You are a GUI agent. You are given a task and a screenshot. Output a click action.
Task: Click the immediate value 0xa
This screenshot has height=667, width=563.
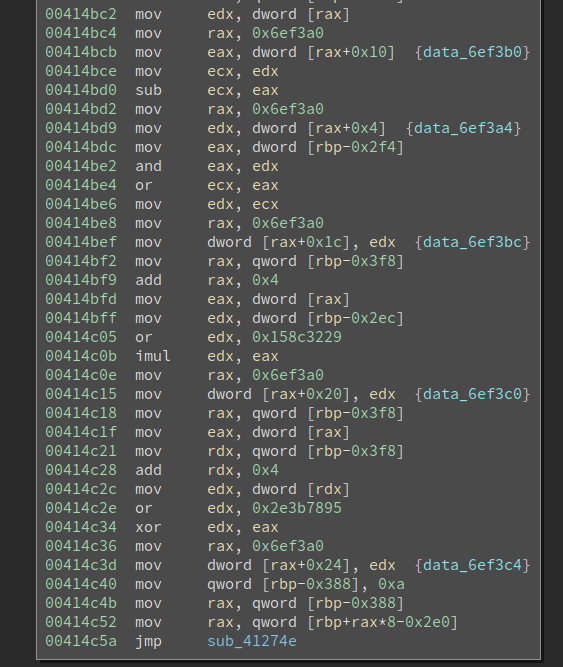pos(391,584)
